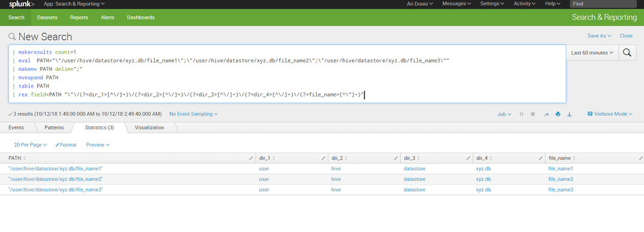Viewport: 644px width, 232px height.
Task: Click the Splunk logo
Action: point(21,4)
